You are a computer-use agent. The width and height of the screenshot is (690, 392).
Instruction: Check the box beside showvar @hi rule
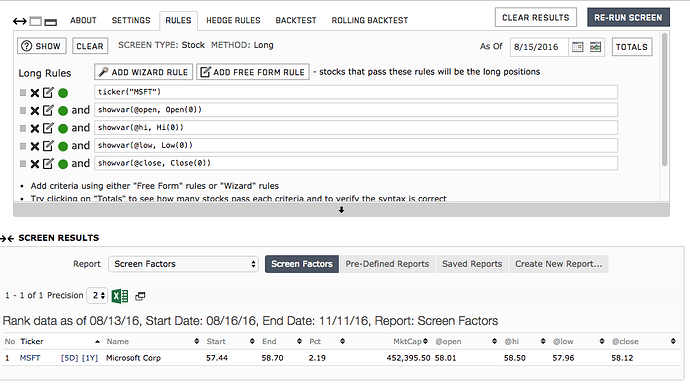(x=23, y=128)
